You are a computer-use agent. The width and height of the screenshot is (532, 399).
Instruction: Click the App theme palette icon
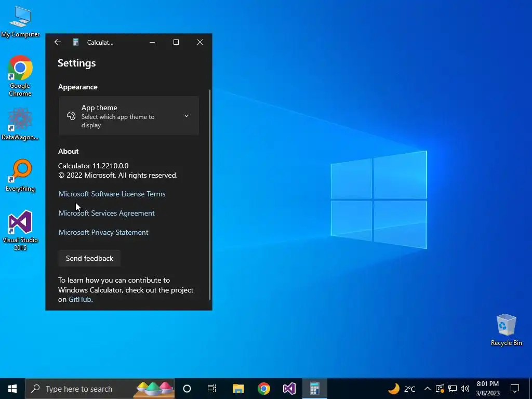pyautogui.click(x=71, y=116)
